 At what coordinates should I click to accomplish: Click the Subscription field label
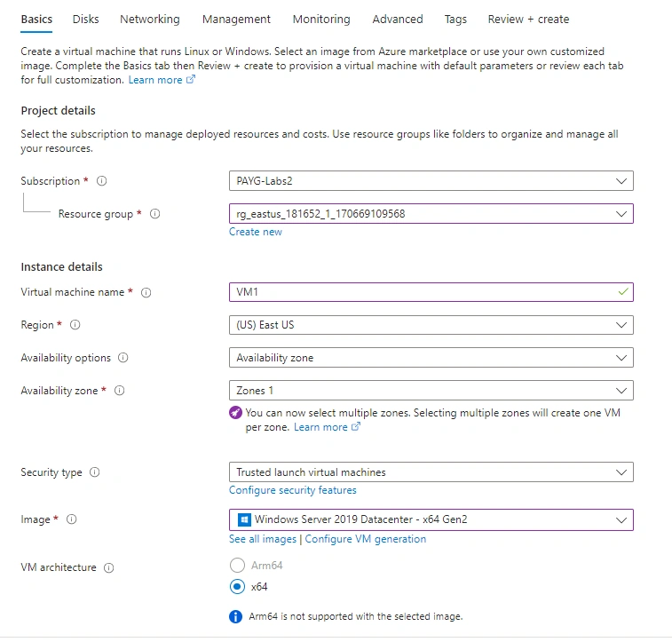pyautogui.click(x=50, y=181)
